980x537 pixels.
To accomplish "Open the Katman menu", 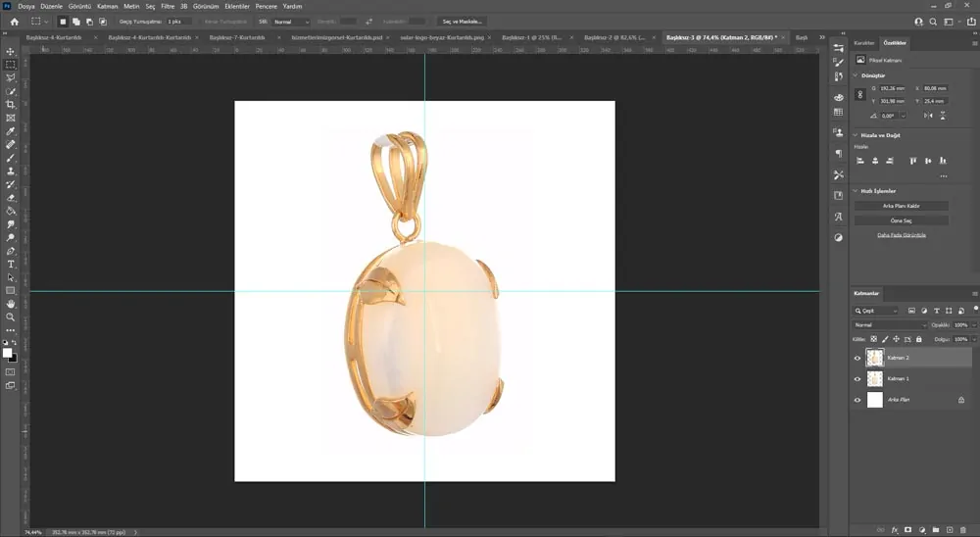I will coord(108,6).
